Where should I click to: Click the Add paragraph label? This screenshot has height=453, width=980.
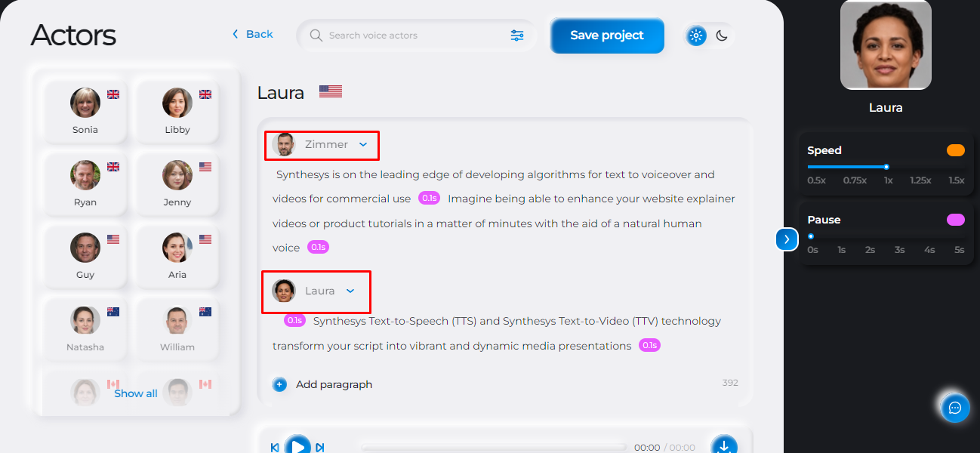pos(334,384)
